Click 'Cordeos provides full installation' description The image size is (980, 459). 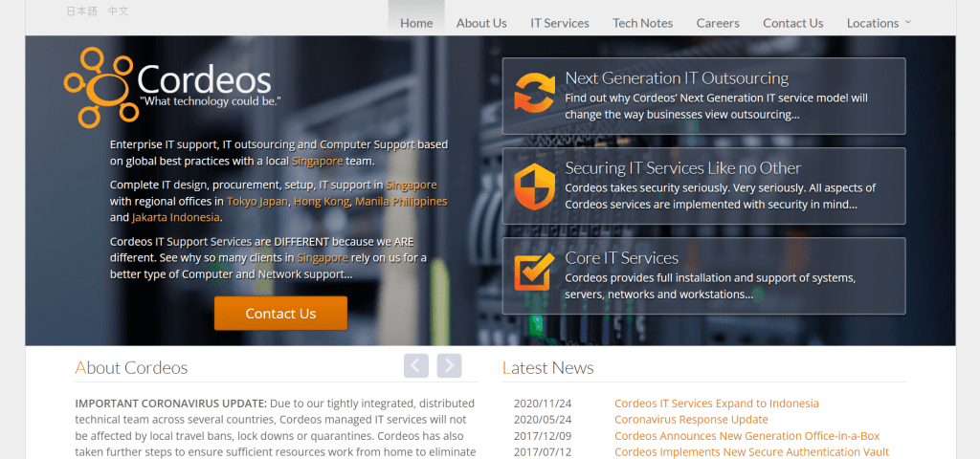(x=711, y=286)
